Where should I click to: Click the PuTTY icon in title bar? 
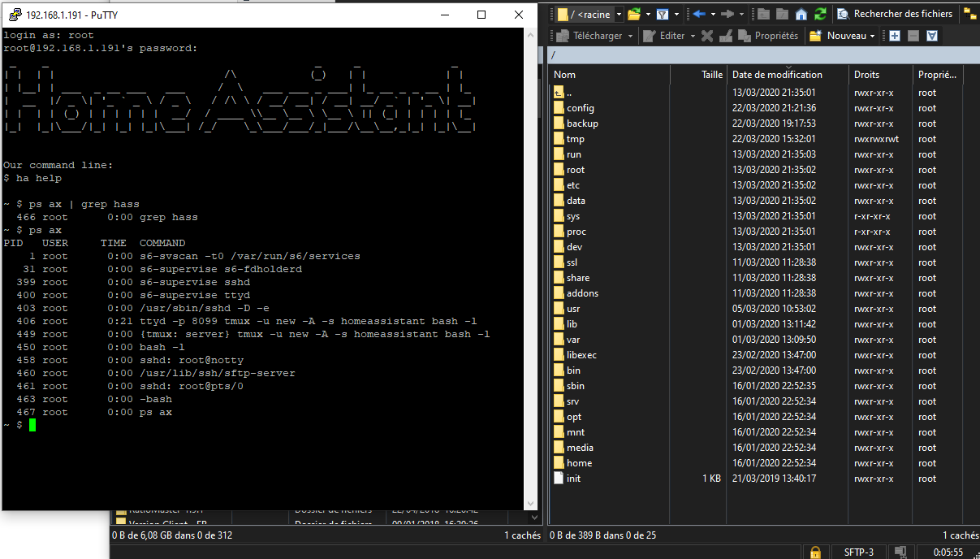coord(14,15)
